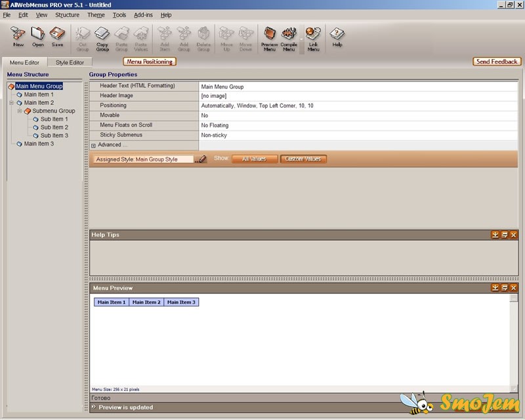The image size is (525, 420).
Task: Click the double-arrow icon in status bar
Action: click(94, 407)
